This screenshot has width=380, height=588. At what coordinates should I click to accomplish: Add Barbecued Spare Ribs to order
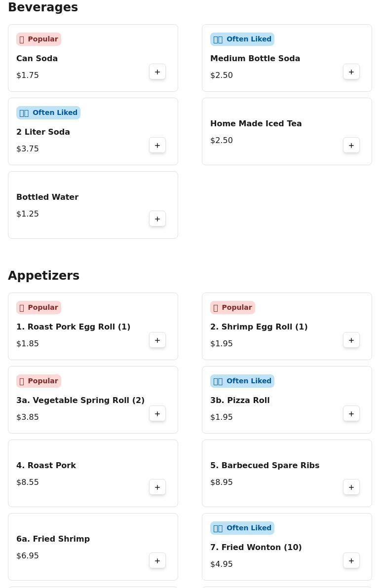[x=351, y=487]
